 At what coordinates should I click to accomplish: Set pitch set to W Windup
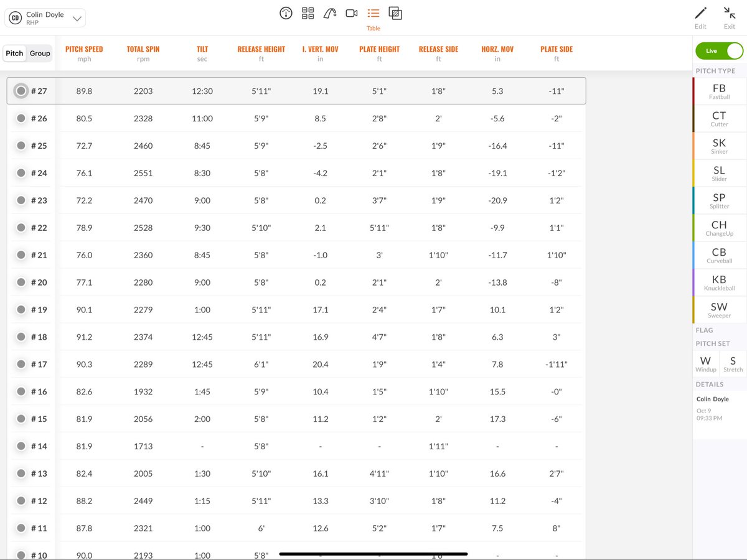tap(705, 363)
